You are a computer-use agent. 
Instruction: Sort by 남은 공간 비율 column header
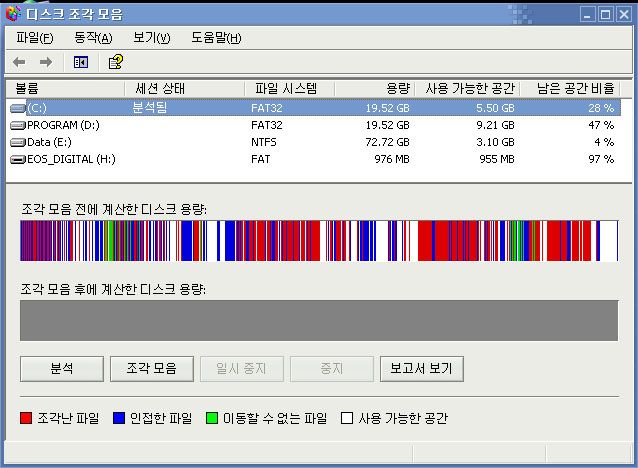570,88
